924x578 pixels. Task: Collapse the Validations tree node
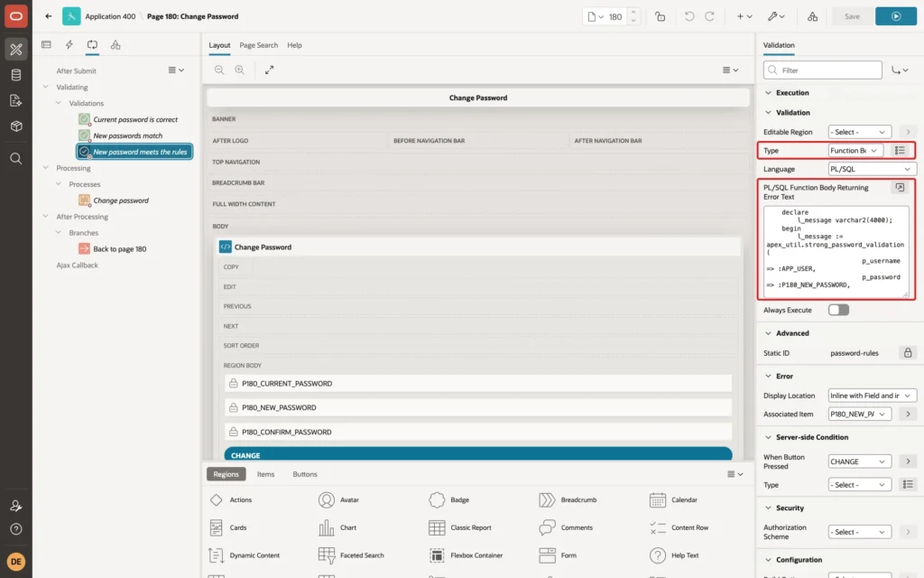(x=59, y=103)
